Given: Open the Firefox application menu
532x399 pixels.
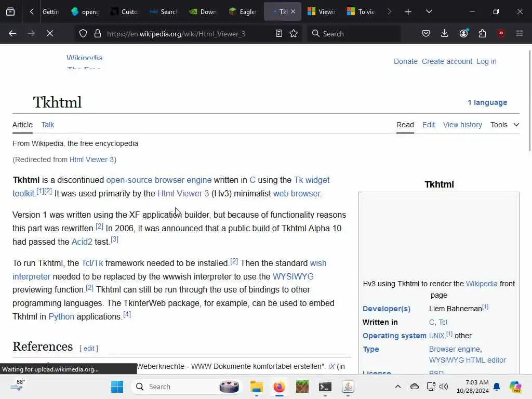Looking at the screenshot, I should (520, 33).
